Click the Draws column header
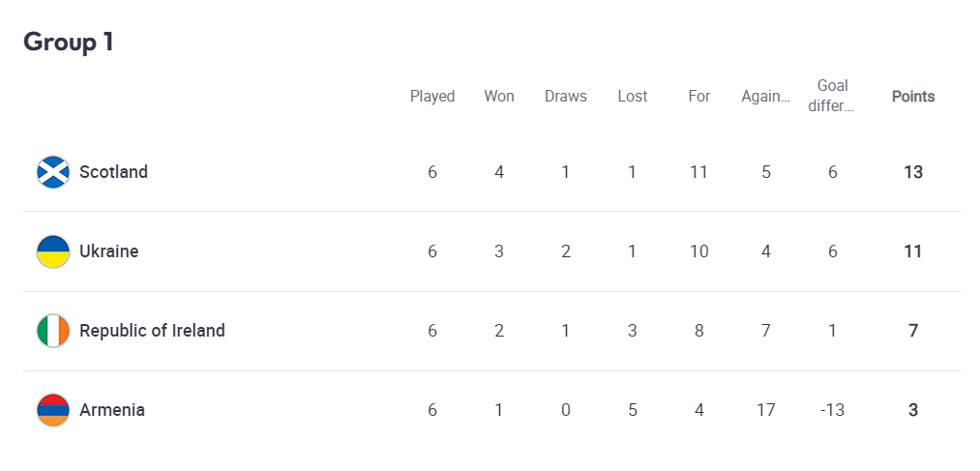980x471 pixels. point(566,97)
